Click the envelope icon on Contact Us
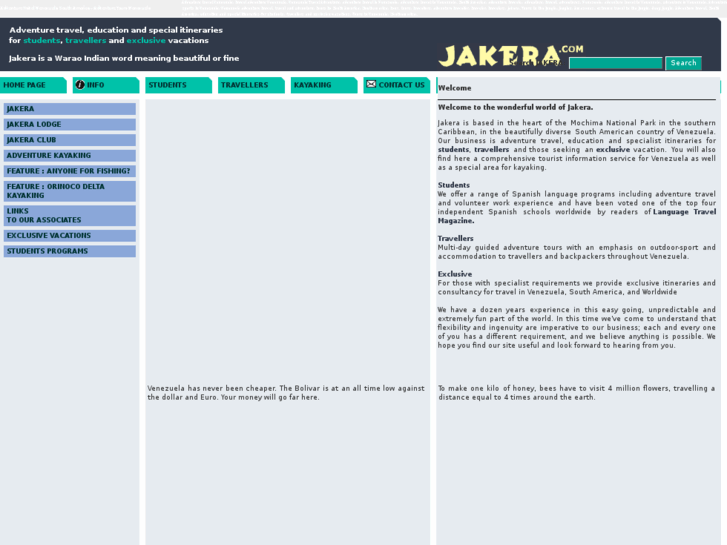The width and height of the screenshot is (727, 545). 371,84
